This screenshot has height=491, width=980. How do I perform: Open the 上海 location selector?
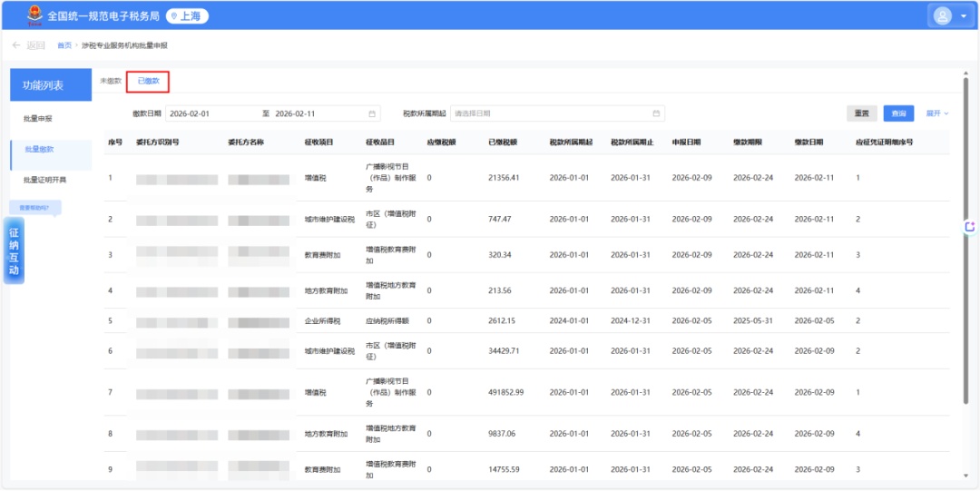point(187,15)
